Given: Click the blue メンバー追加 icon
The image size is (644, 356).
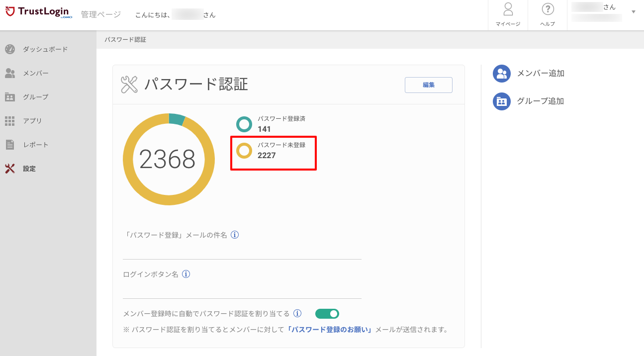Looking at the screenshot, I should [502, 74].
